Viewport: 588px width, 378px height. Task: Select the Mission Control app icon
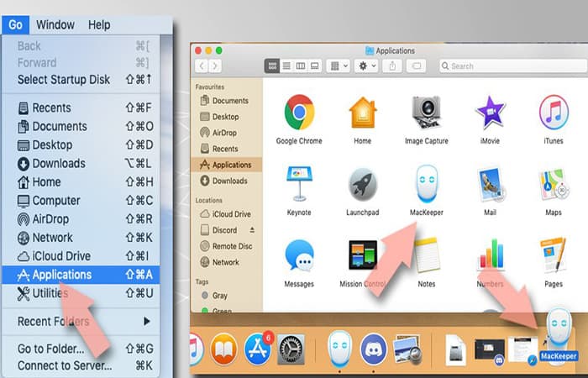click(x=362, y=255)
